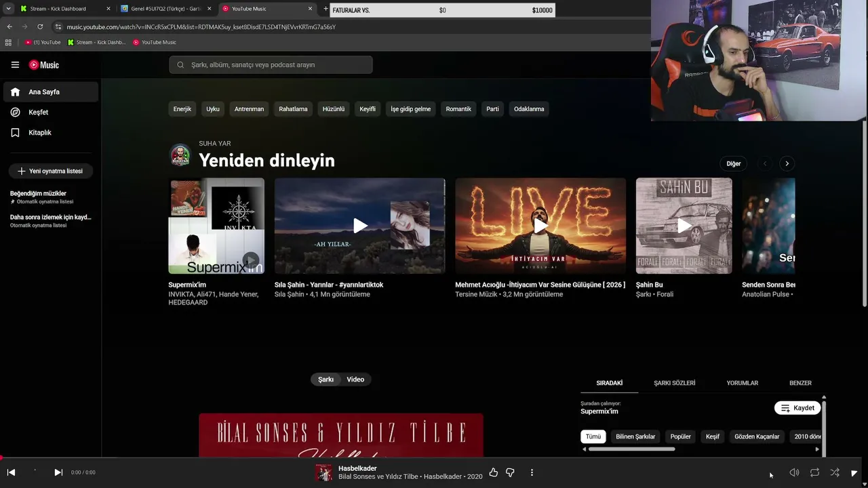868x488 pixels.
Task: Open a new browser tab
Action: [325, 9]
